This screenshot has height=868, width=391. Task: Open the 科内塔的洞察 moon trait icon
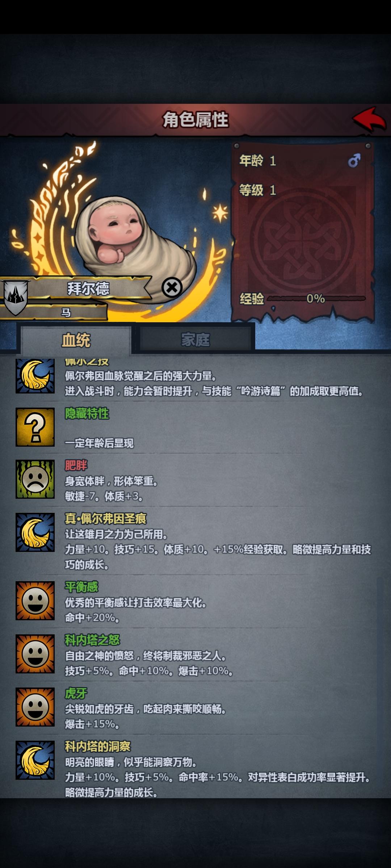[35, 760]
